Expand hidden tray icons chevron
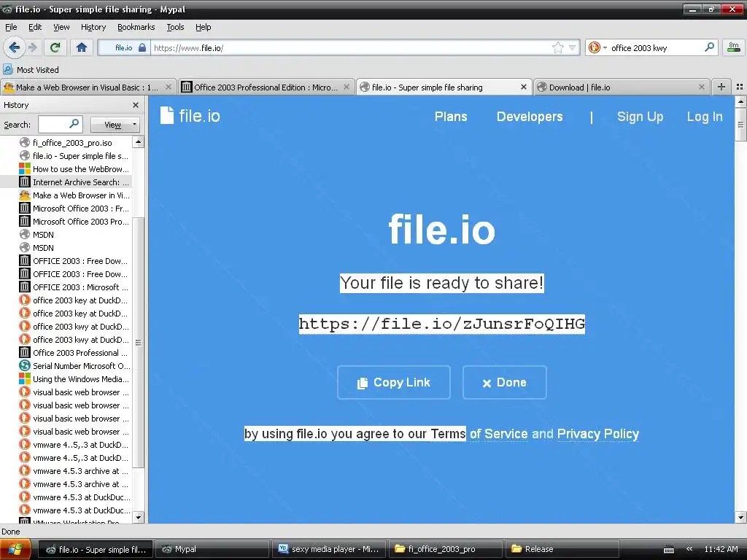This screenshot has height=560, width=747. 689,549
